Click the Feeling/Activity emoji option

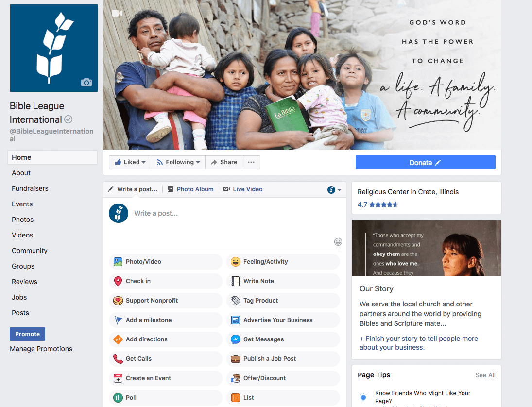click(283, 262)
